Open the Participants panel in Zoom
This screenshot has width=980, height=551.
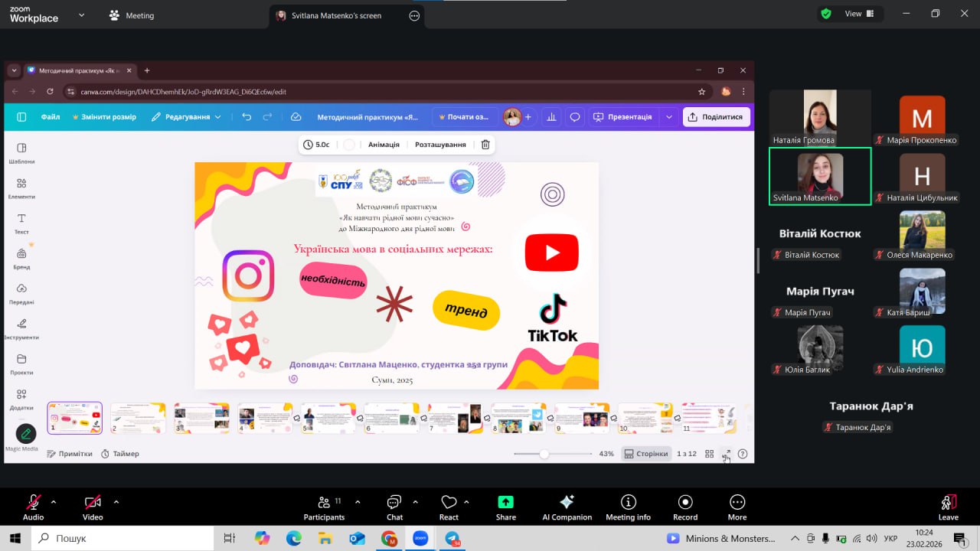(324, 507)
